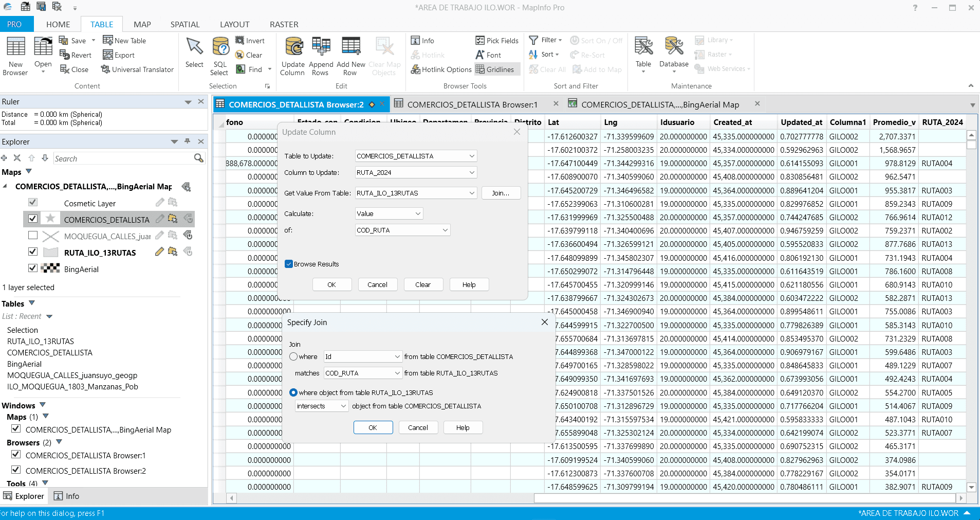Click in the Explorer Search field
This screenshot has width=980, height=520.
(x=123, y=158)
